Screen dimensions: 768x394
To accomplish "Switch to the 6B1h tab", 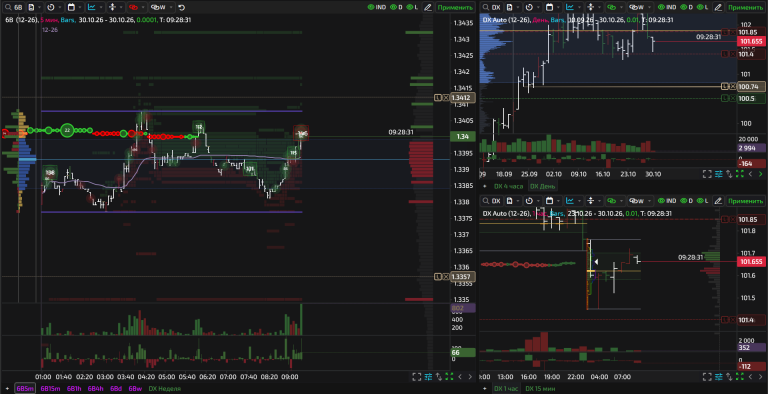I will [74, 389].
